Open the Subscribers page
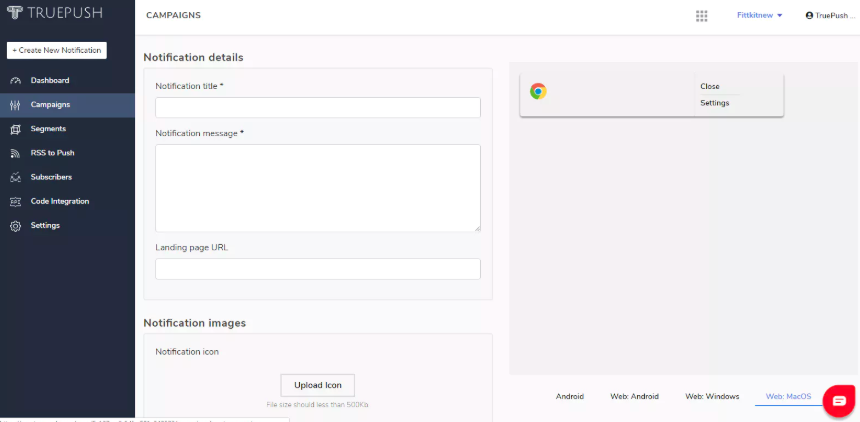 coord(67,177)
